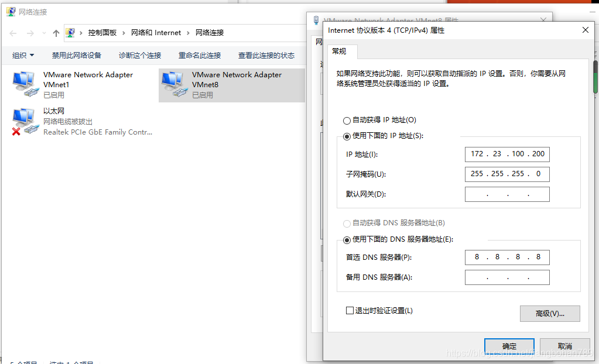Open the 组织 dropdown menu
Viewport: 599px width, 364px height.
click(23, 56)
